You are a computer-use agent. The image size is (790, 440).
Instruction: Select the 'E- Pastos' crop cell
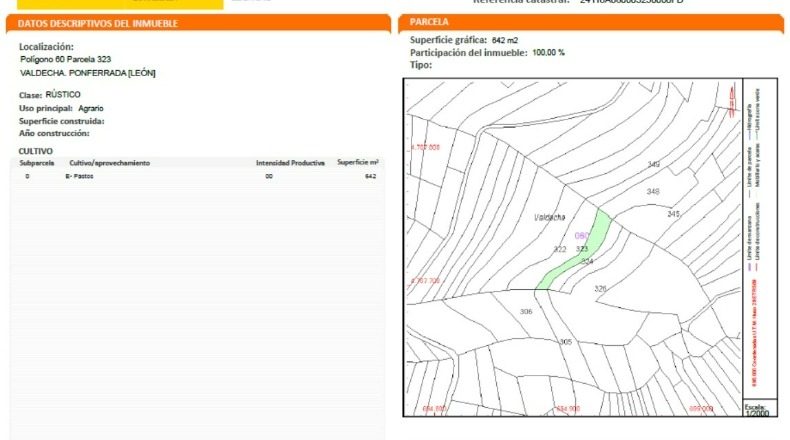(80, 176)
